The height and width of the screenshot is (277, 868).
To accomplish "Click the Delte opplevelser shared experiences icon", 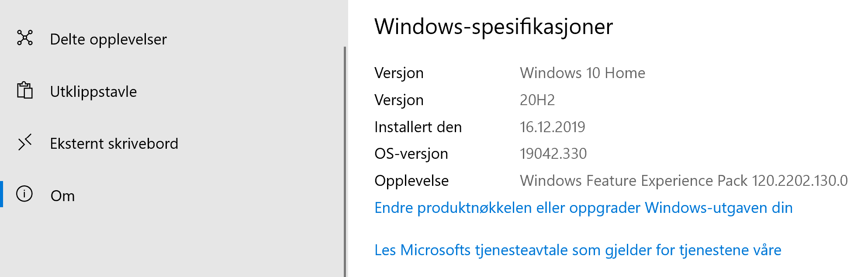I will point(25,38).
